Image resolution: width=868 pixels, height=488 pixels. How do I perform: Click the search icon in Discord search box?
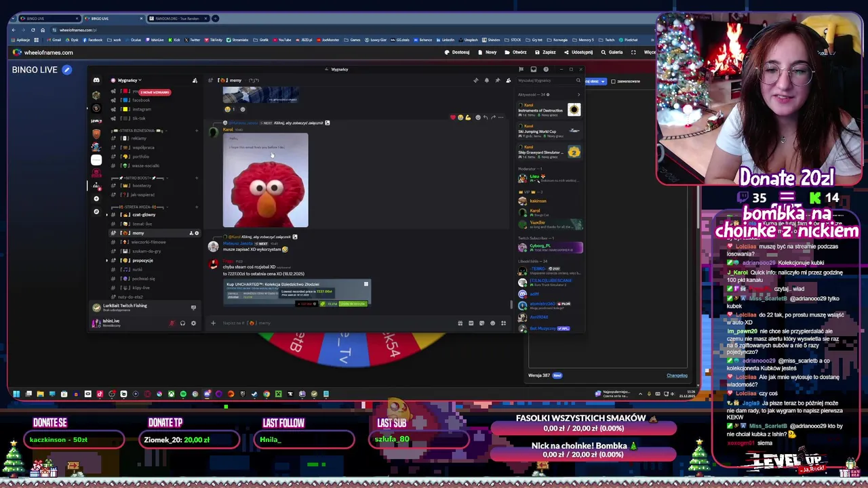coord(578,81)
